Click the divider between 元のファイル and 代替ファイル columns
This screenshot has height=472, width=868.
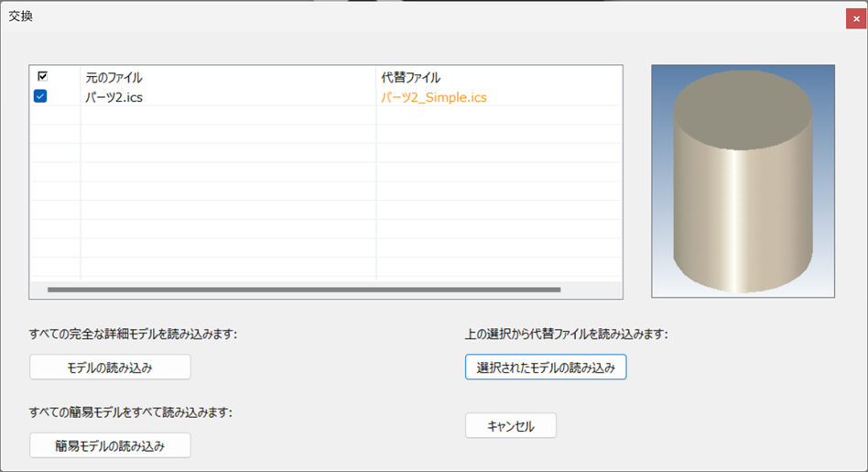pyautogui.click(x=376, y=78)
